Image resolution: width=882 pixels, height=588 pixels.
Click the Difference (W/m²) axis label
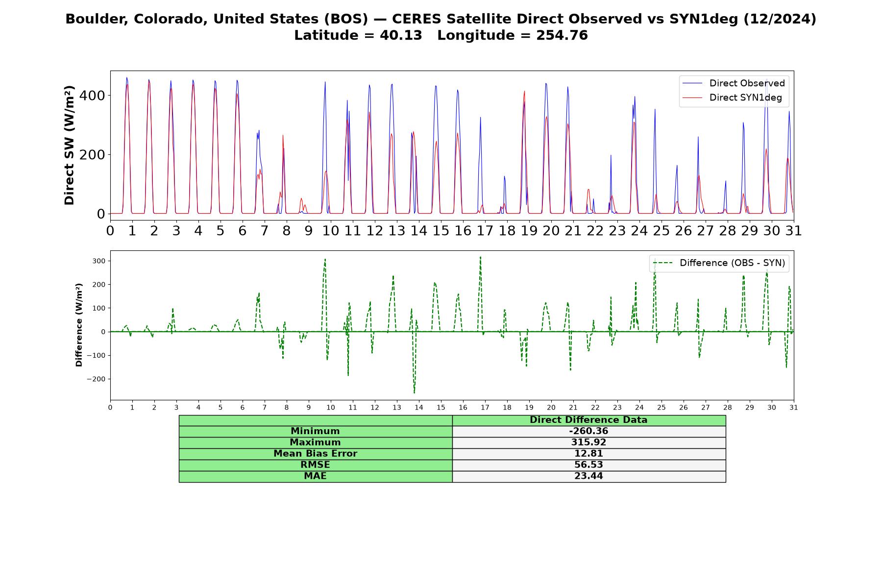coord(79,325)
